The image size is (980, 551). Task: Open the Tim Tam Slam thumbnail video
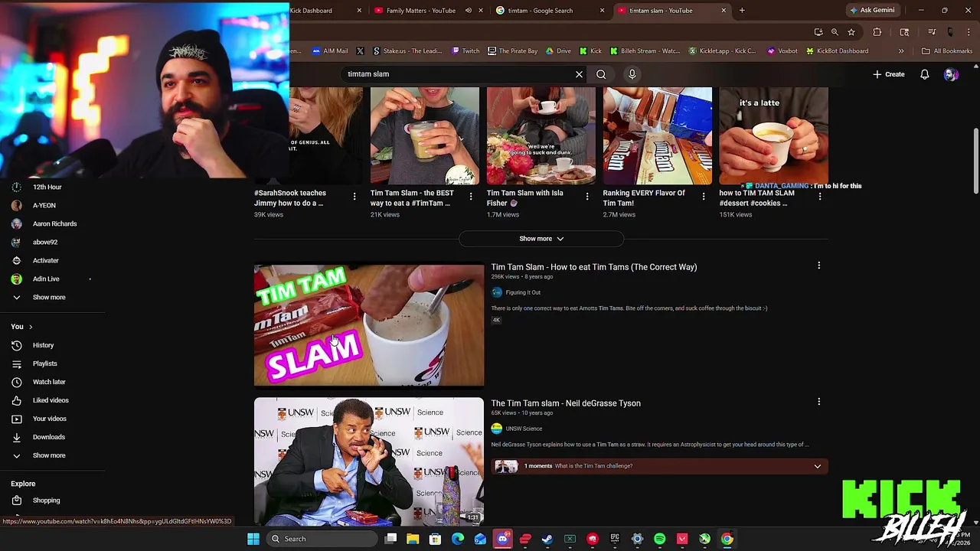(369, 325)
